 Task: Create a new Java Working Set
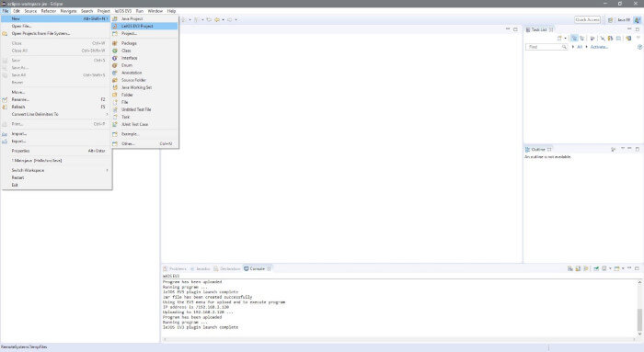point(144,87)
